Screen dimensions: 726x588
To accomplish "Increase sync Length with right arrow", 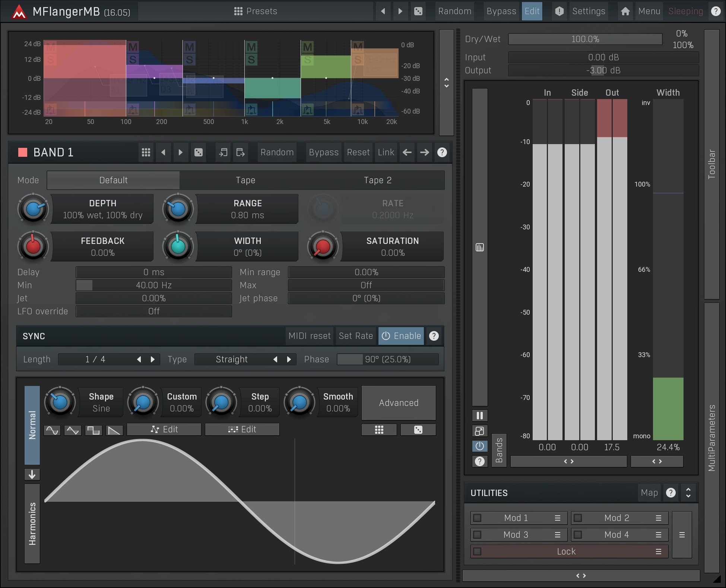I will click(x=153, y=359).
